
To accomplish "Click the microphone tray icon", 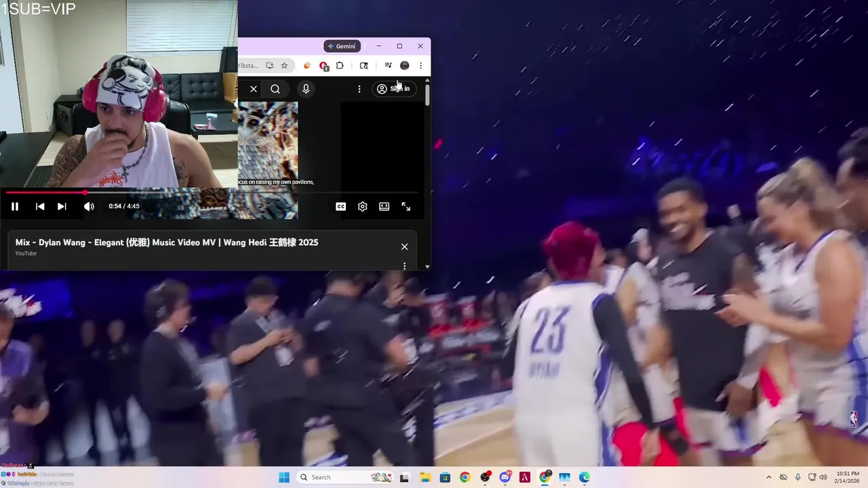I will pos(798,477).
